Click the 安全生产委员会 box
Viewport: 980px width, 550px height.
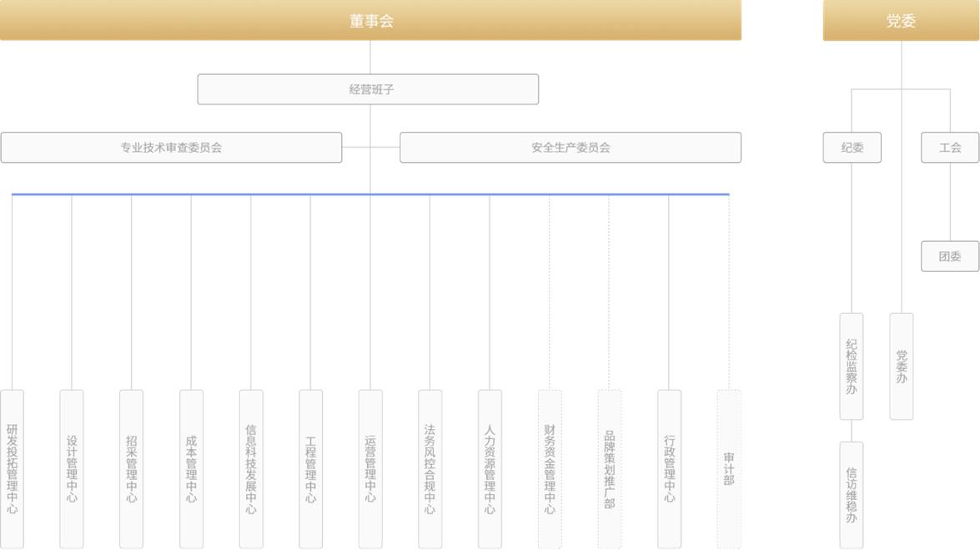(570, 148)
